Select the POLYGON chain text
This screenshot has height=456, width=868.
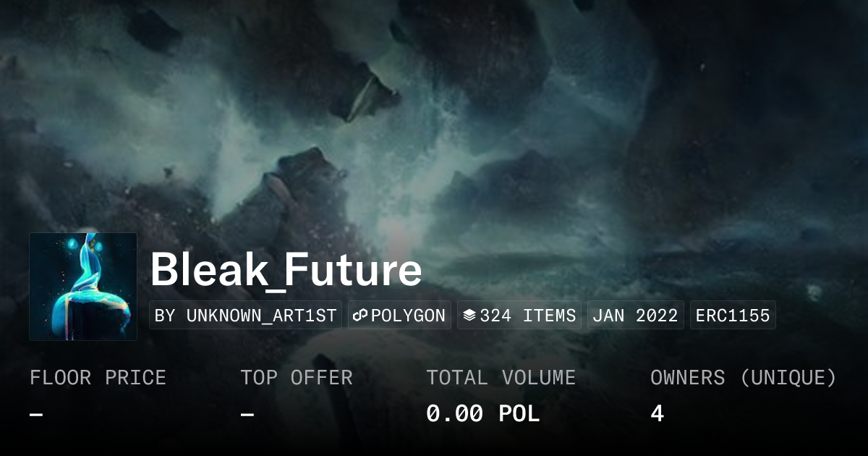pyautogui.click(x=409, y=316)
